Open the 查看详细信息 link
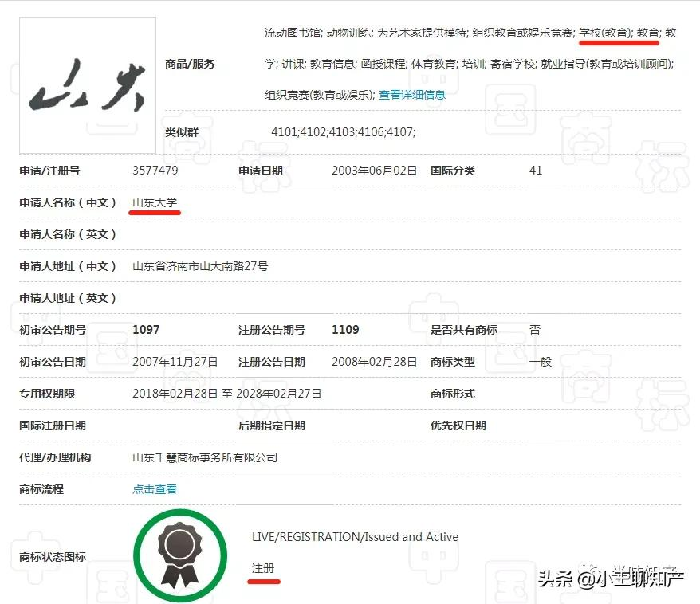700x604 pixels. (x=411, y=95)
